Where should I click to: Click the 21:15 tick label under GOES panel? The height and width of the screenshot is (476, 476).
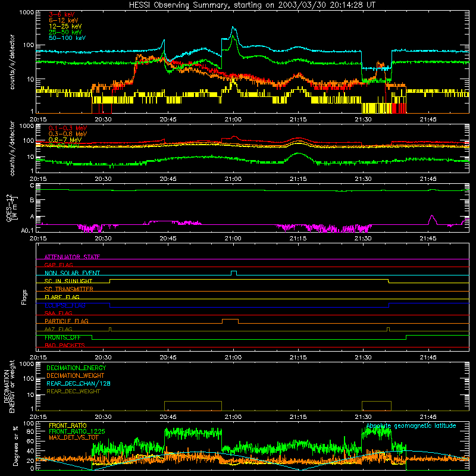pyautogui.click(x=298, y=239)
